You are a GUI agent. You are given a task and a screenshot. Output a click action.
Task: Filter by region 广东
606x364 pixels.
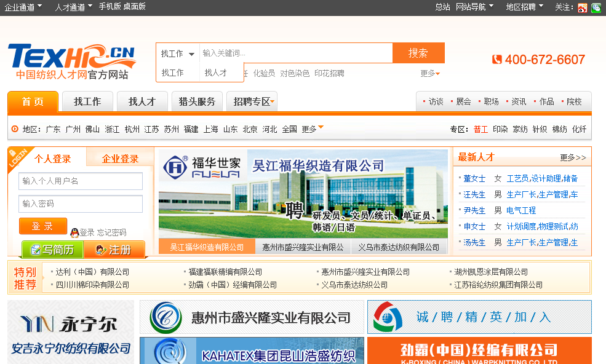(53, 130)
